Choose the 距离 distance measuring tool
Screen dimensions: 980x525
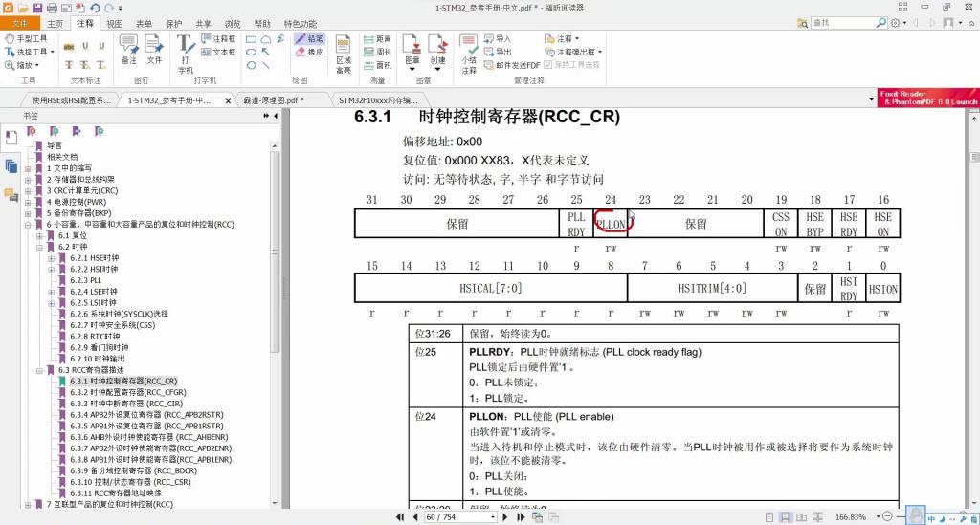pos(376,39)
